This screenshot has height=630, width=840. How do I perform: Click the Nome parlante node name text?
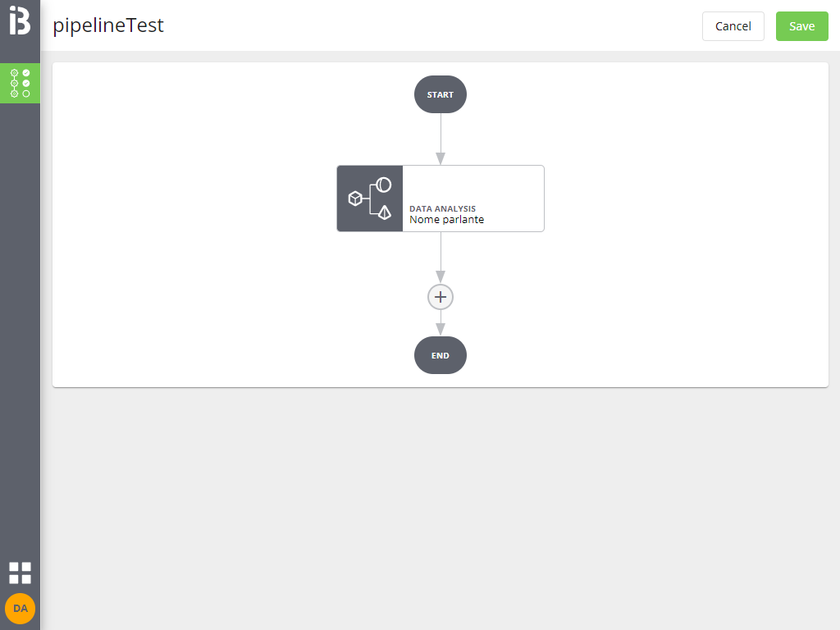[446, 220]
